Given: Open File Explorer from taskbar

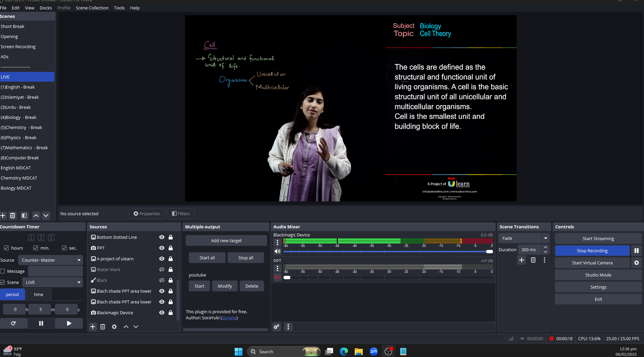Looking at the screenshot, I should [359, 352].
